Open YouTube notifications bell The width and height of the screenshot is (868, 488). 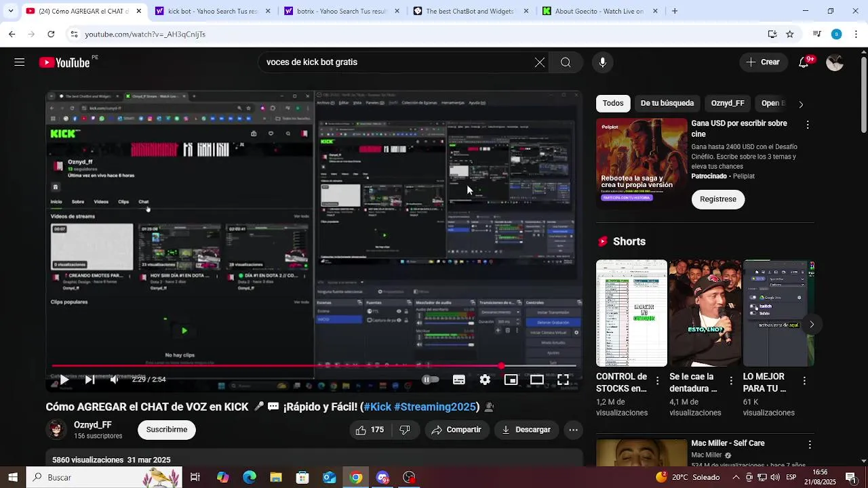(804, 62)
